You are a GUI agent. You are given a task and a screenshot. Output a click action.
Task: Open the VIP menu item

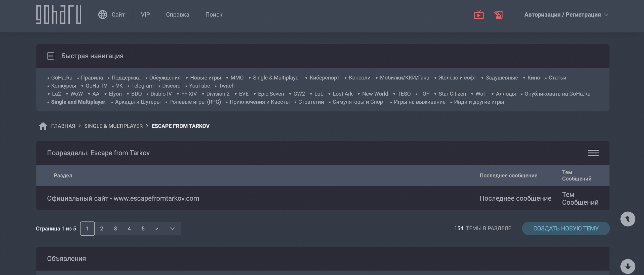[x=145, y=15]
